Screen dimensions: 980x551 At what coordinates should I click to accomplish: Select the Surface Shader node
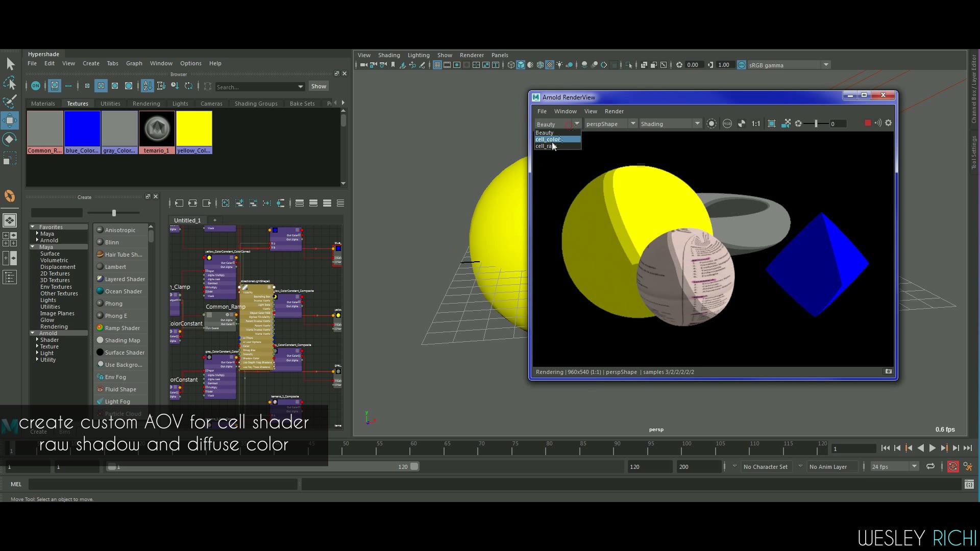(121, 352)
